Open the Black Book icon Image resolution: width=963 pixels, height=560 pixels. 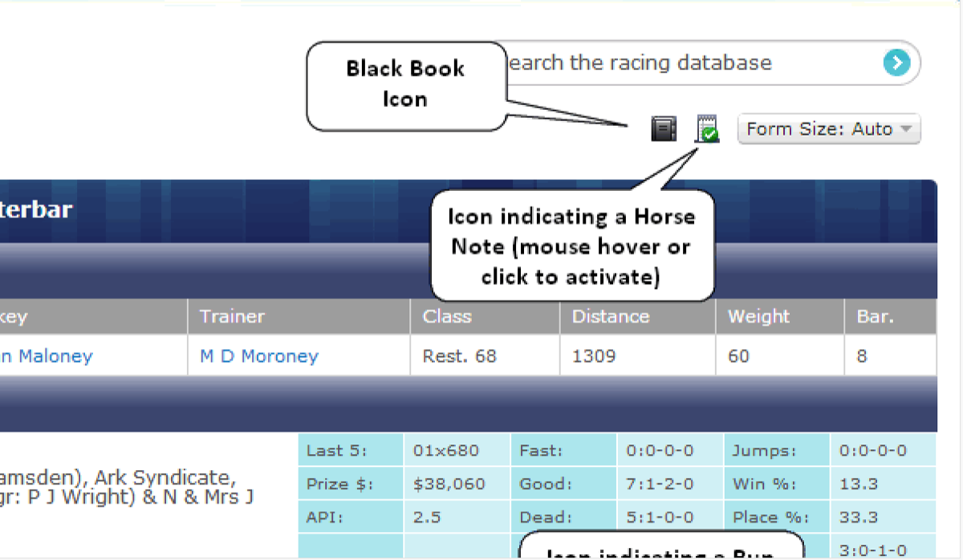pyautogui.click(x=664, y=128)
